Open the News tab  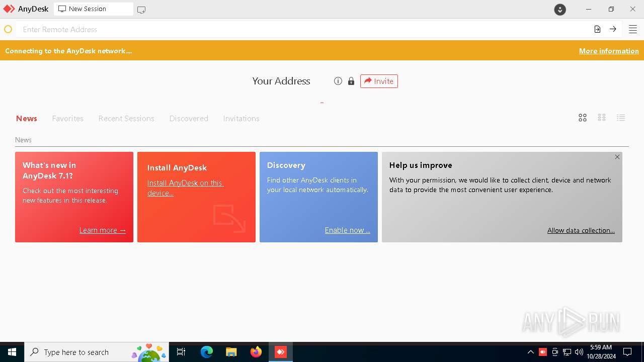point(27,119)
